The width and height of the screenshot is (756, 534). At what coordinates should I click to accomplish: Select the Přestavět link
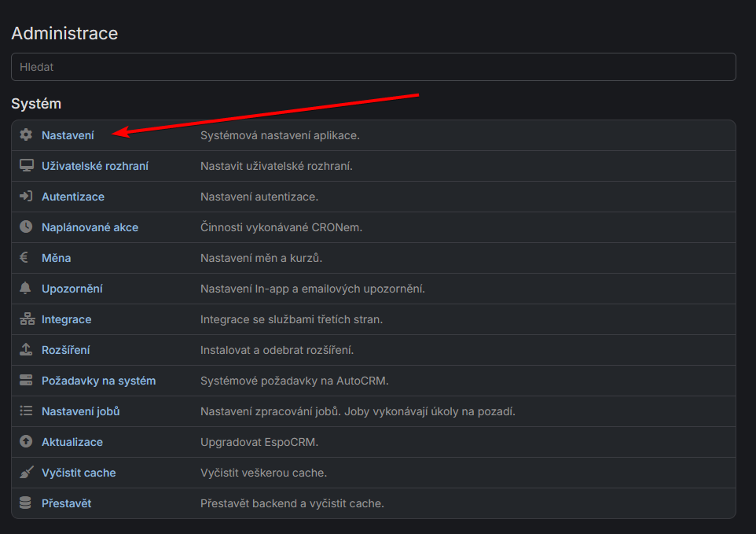66,503
